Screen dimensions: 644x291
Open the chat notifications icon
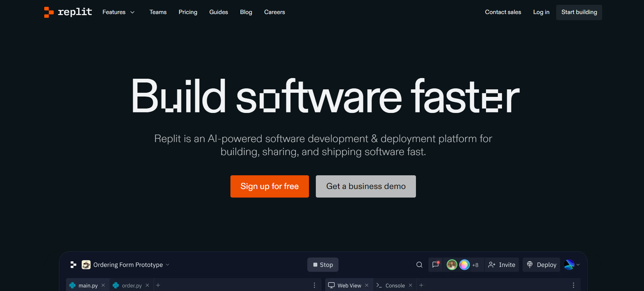tap(436, 264)
